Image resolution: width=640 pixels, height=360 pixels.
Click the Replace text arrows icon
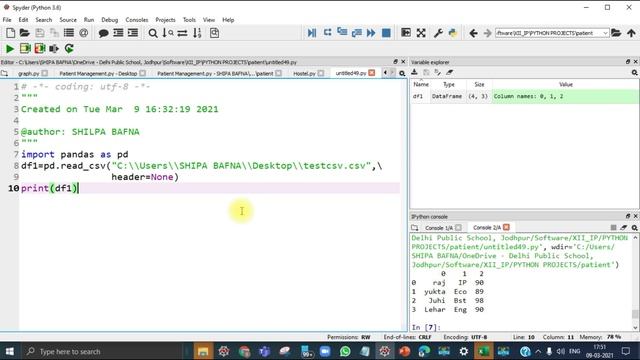point(182,33)
